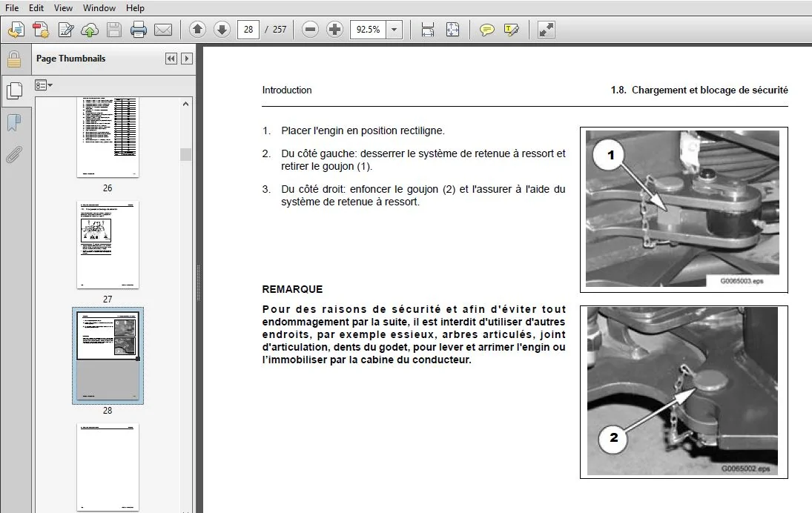The width and height of the screenshot is (812, 513).
Task: Click the fit width scrolling icon
Action: point(428,30)
